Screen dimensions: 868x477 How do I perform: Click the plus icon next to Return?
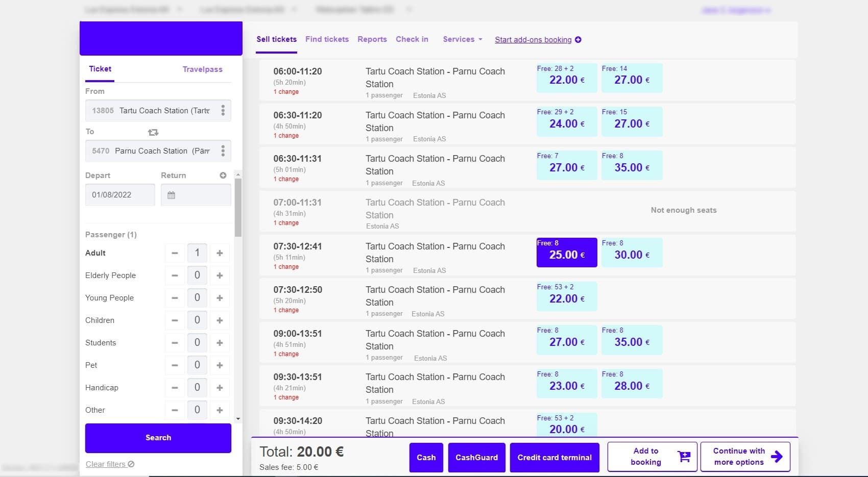(223, 175)
